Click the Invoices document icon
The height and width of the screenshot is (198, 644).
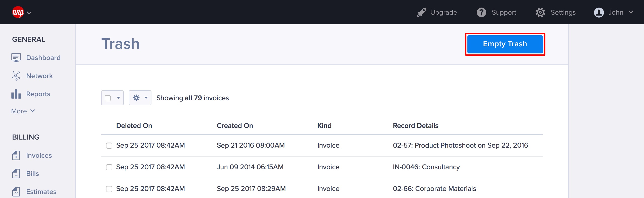point(16,155)
